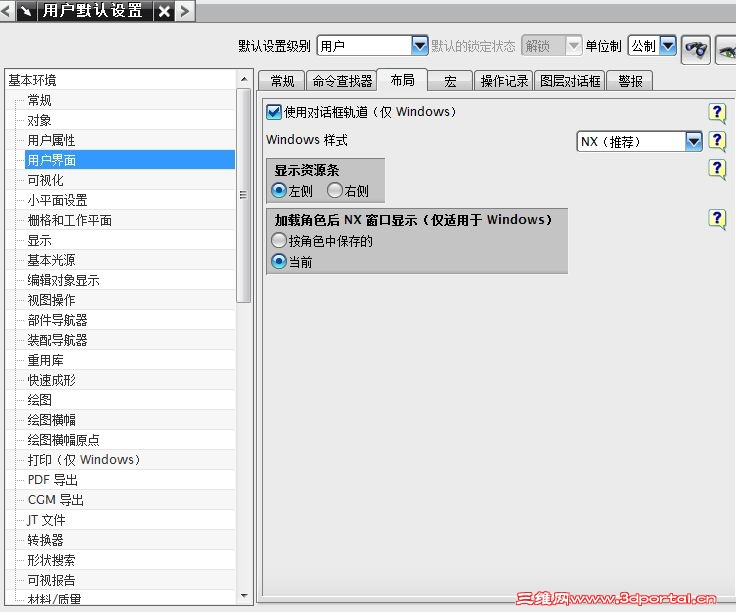Select 用户界面 tree item
This screenshot has height=612, width=736.
(130, 160)
